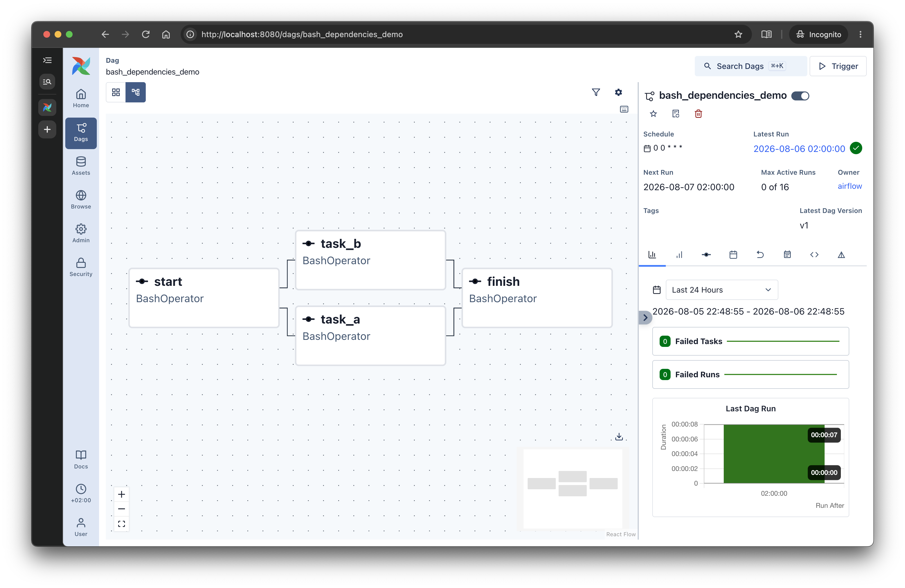The height and width of the screenshot is (588, 905).
Task: Favorite the DAG with star icon
Action: coord(653,114)
